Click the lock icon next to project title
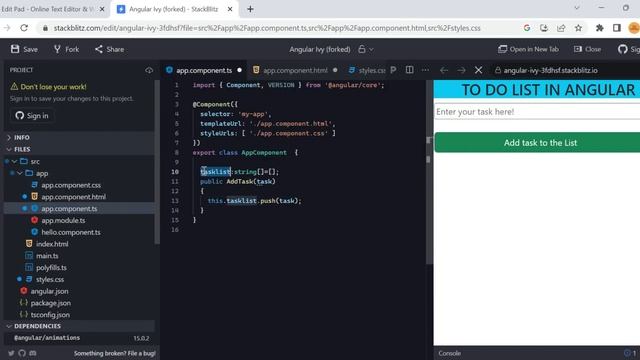Image resolution: width=640 pixels, height=360 pixels. pos(362,49)
